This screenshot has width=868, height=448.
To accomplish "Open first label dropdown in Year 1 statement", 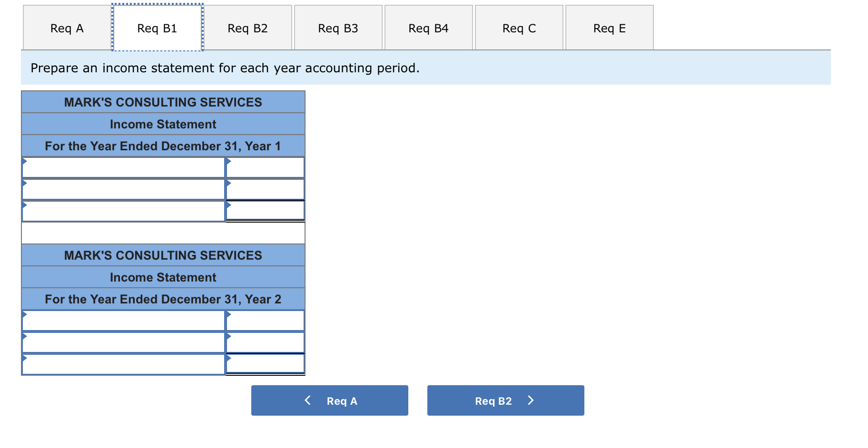I will point(123,167).
